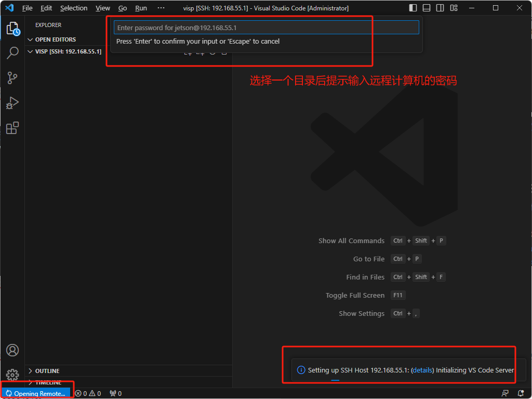This screenshot has width=532, height=399.
Task: Maximize the VS Code window
Action: [496, 8]
